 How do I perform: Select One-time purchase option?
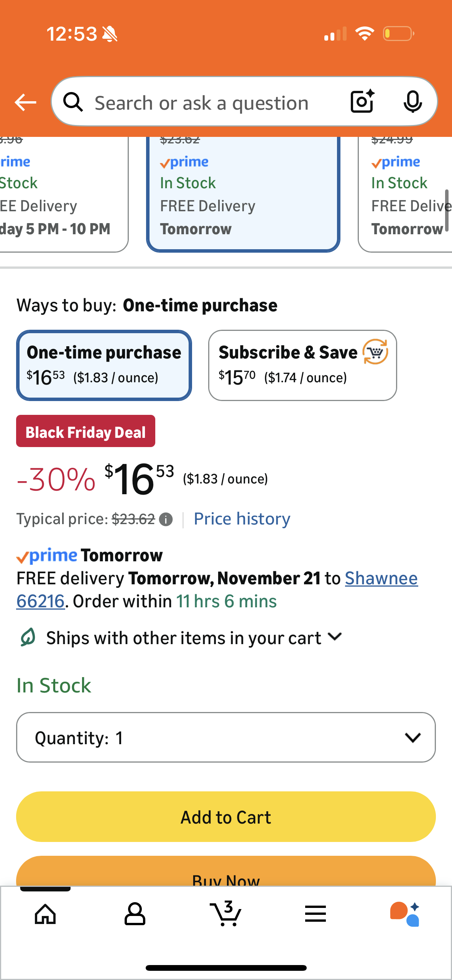click(x=104, y=365)
